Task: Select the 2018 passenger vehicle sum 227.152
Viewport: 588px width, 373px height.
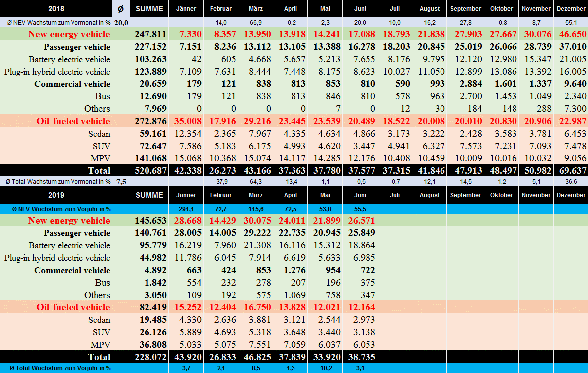Action: click(150, 47)
